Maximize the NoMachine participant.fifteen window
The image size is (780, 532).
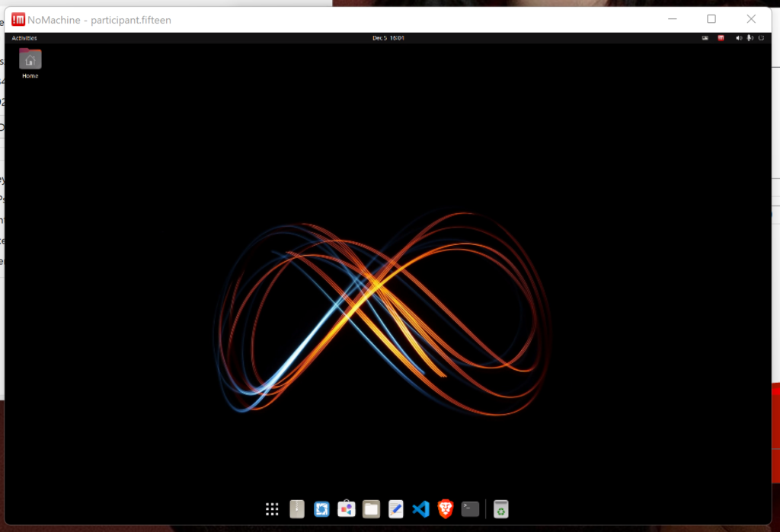(x=711, y=19)
